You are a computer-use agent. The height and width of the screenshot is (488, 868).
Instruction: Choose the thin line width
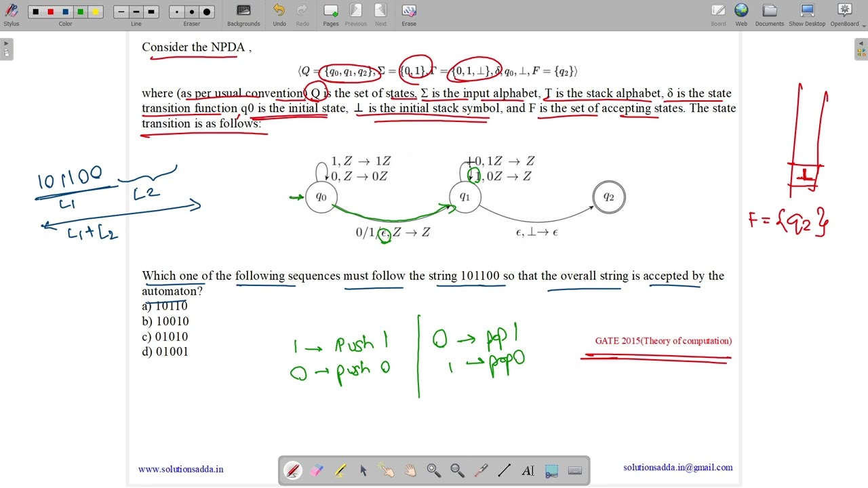click(x=121, y=12)
